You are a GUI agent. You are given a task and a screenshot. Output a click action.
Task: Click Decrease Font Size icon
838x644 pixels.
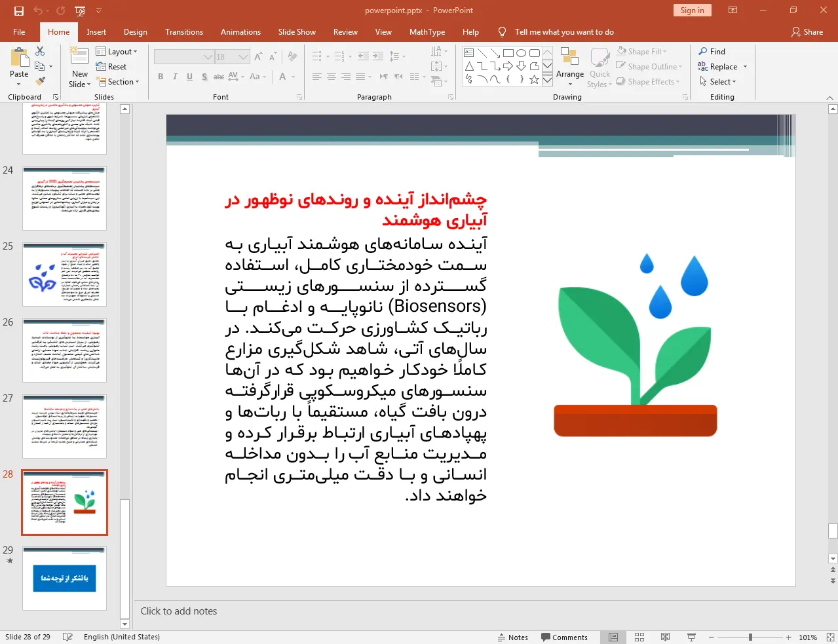tap(273, 57)
